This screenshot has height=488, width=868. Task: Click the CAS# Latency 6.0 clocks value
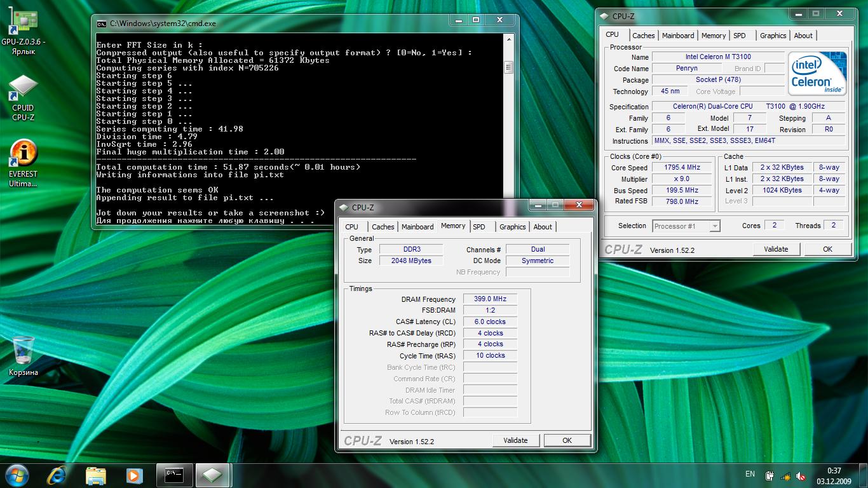pos(490,322)
